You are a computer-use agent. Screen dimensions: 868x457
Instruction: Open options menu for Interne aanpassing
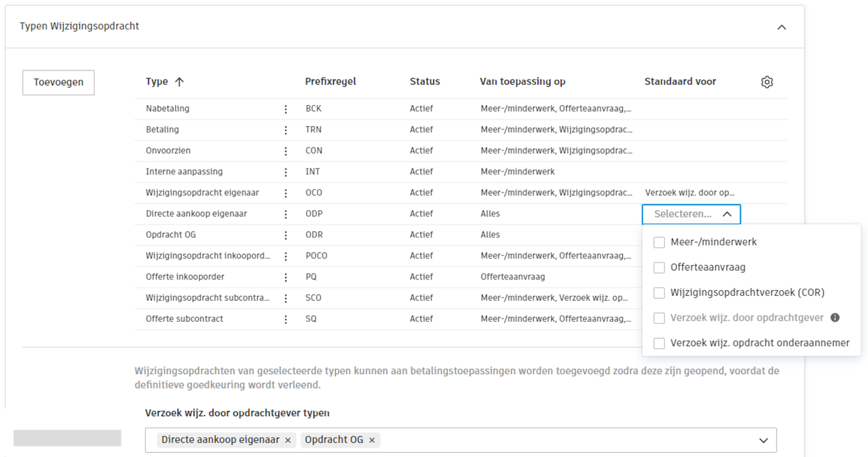(285, 171)
